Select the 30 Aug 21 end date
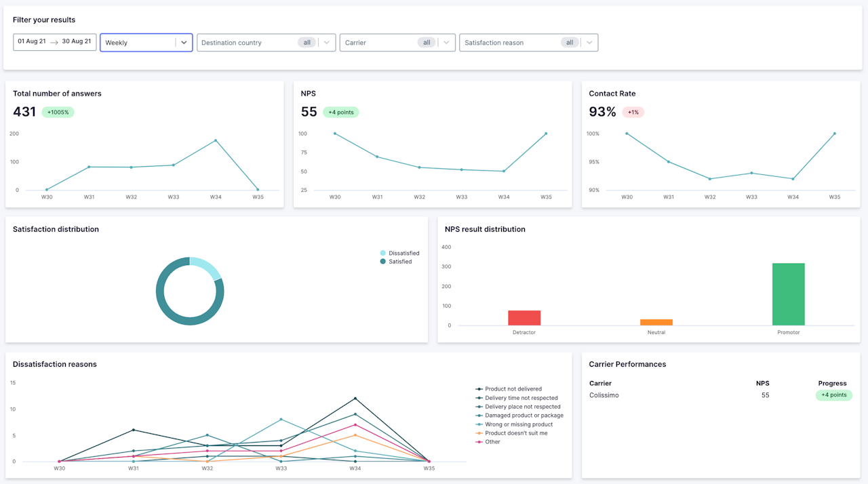 (x=77, y=41)
